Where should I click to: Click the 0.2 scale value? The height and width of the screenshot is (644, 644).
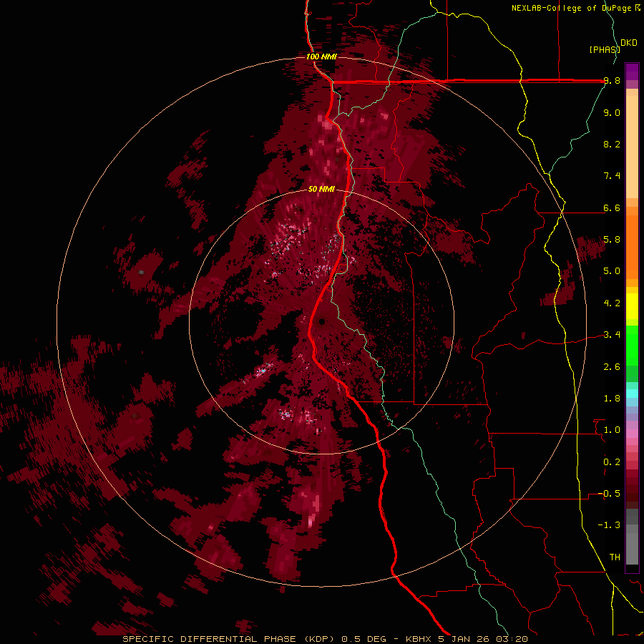click(612, 462)
